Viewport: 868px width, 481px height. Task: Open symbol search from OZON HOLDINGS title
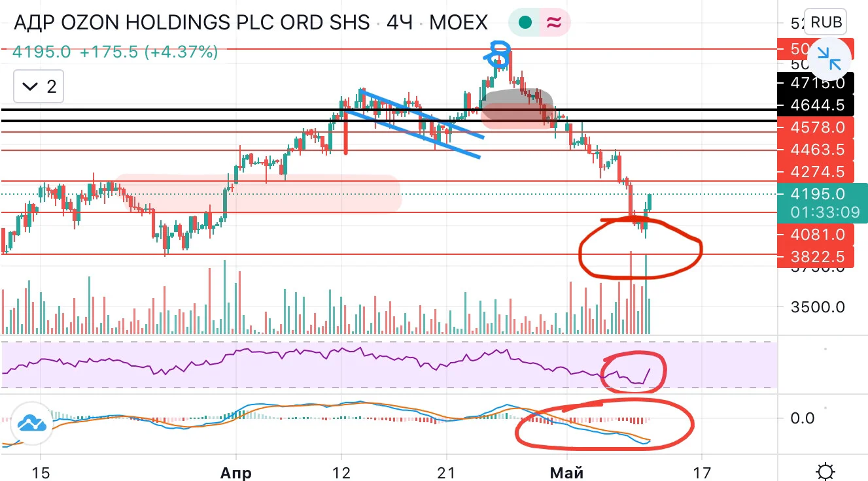(x=192, y=23)
